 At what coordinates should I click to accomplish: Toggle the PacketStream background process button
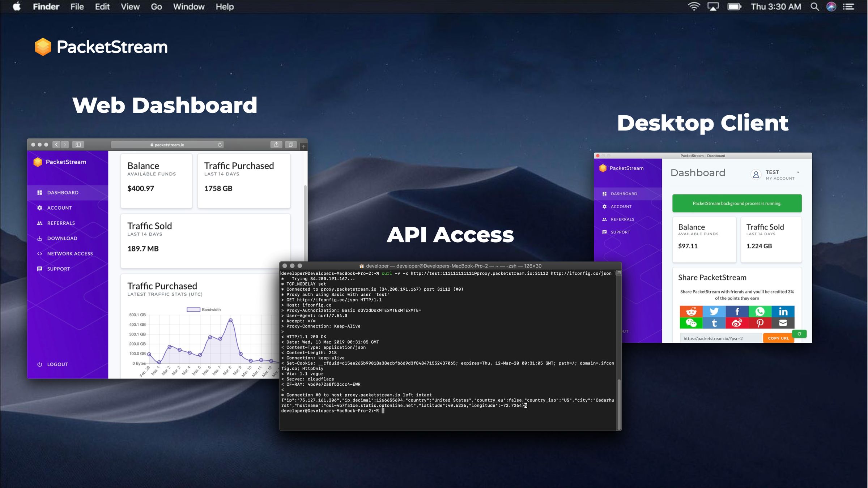(737, 203)
